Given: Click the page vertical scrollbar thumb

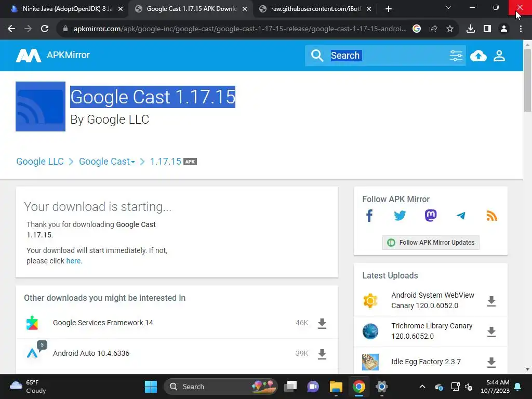Looking at the screenshot, I should pos(527,79).
